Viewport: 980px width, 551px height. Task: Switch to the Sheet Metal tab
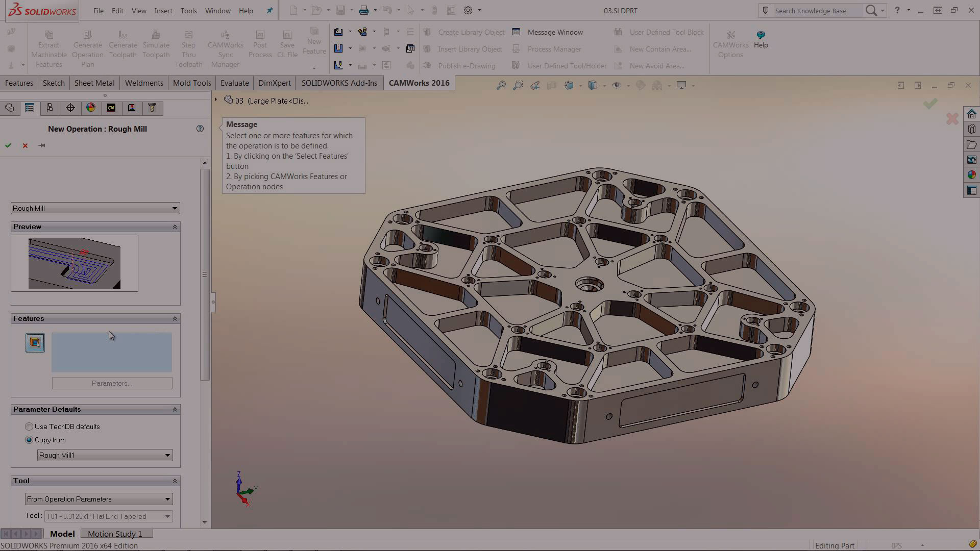click(94, 83)
